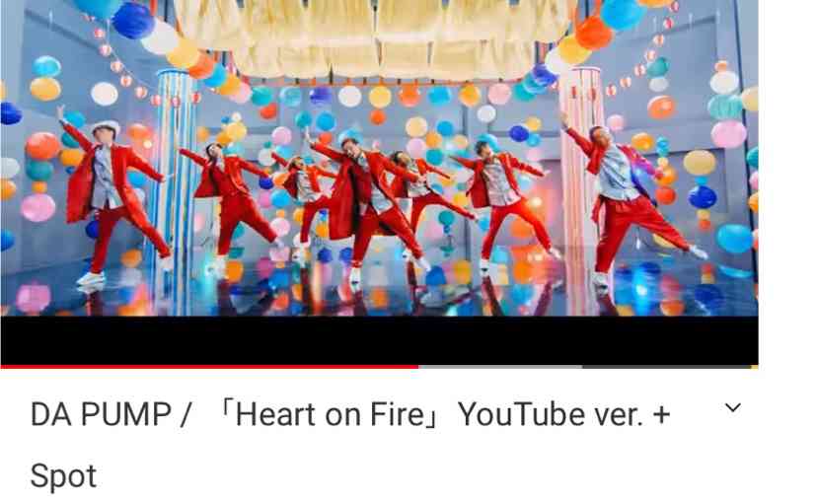Expand the video description chevron
The width and height of the screenshot is (817, 504).
pos(732,407)
